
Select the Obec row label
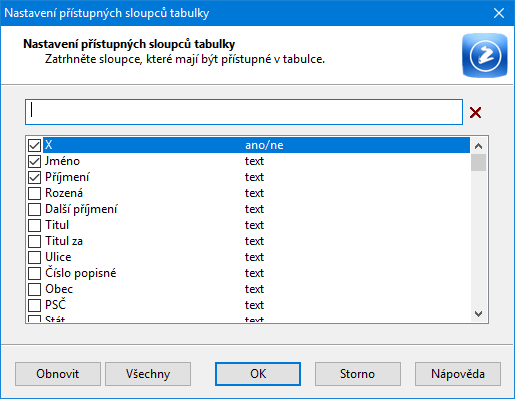(x=59, y=289)
